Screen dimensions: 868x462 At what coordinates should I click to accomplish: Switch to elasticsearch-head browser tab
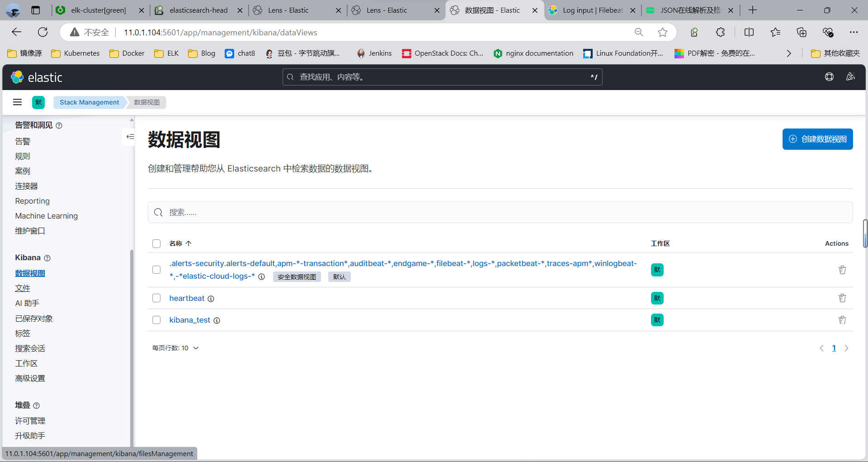click(193, 10)
